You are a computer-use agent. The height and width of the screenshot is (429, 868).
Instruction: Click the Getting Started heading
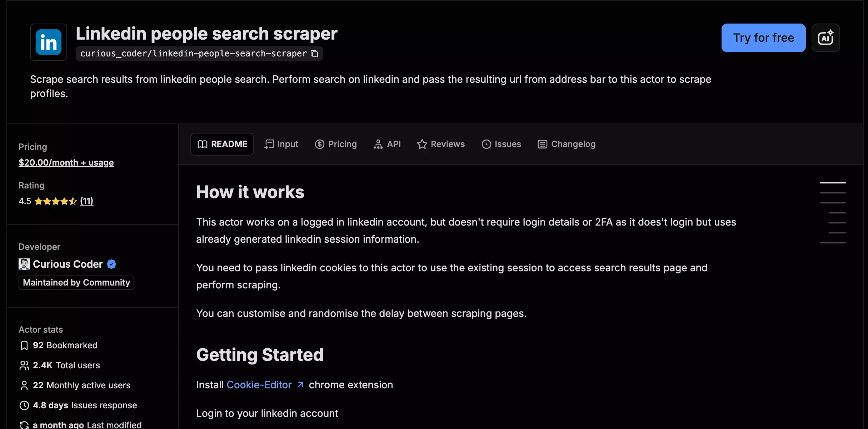click(260, 355)
